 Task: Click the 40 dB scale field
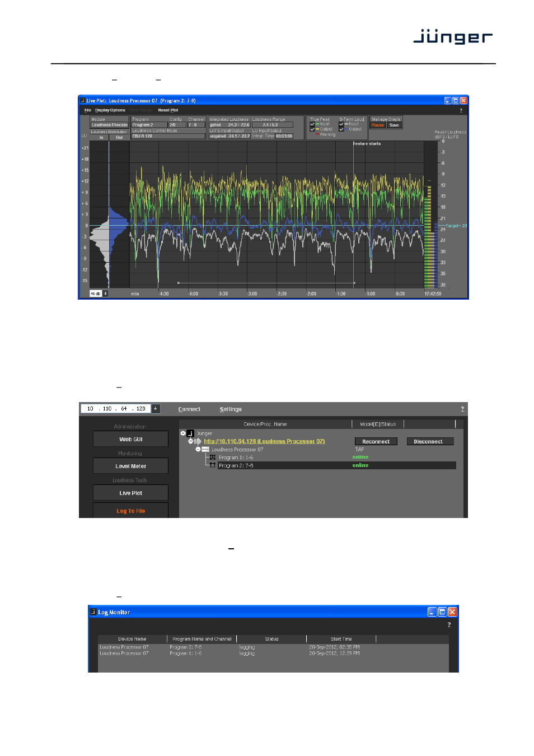click(96, 293)
